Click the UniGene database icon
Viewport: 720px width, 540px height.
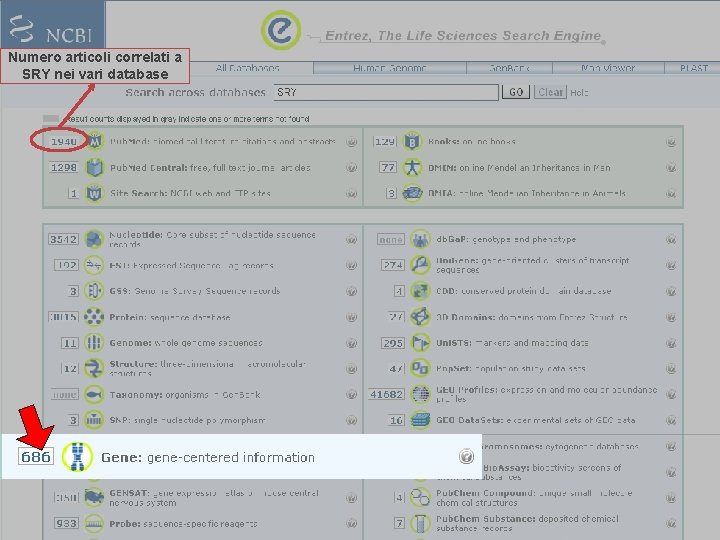coord(420,265)
